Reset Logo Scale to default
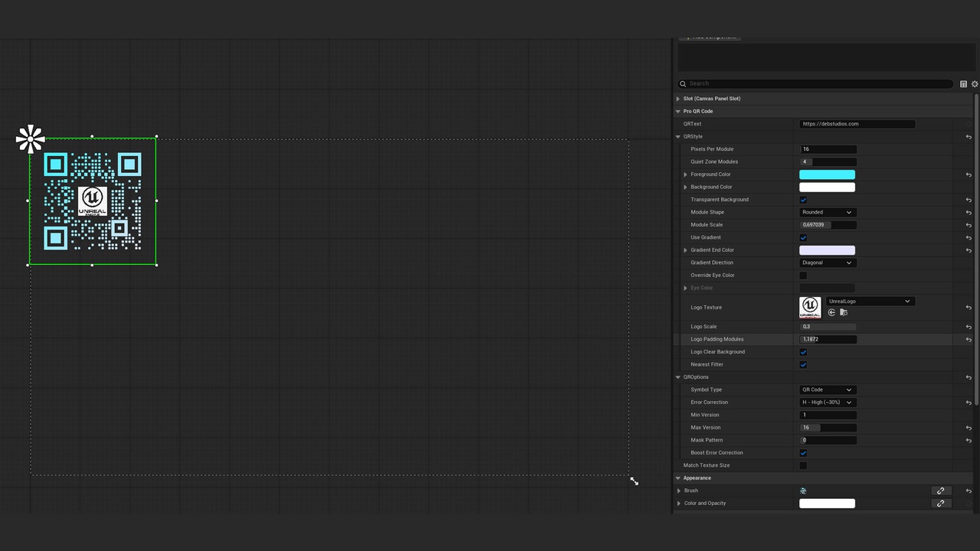980x551 pixels. coord(969,327)
